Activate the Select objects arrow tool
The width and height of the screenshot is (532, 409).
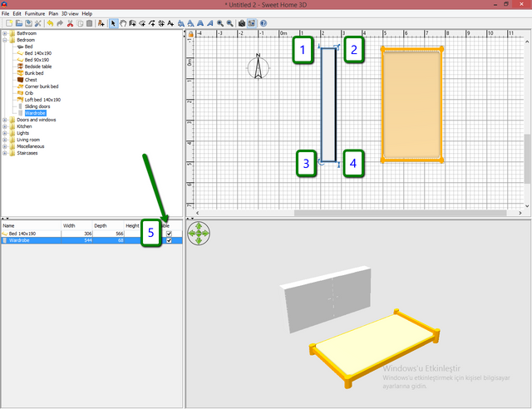coord(113,23)
